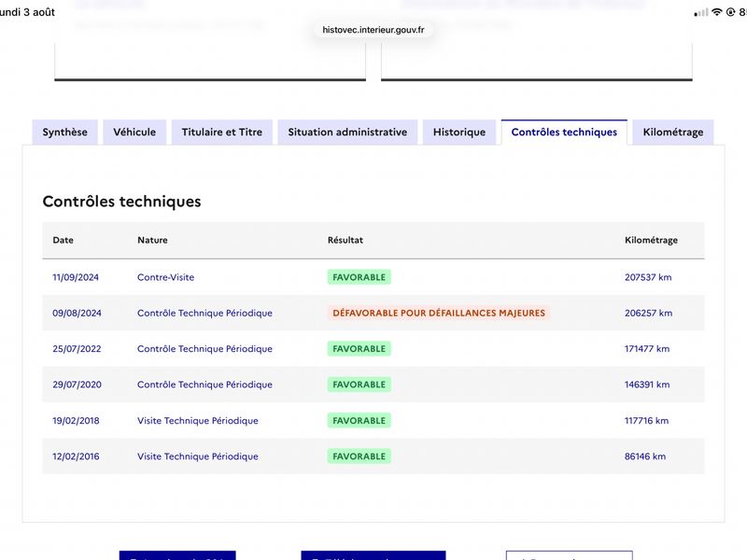The width and height of the screenshot is (747, 560).
Task: Tap the Wi-Fi status icon
Action: [x=716, y=12]
